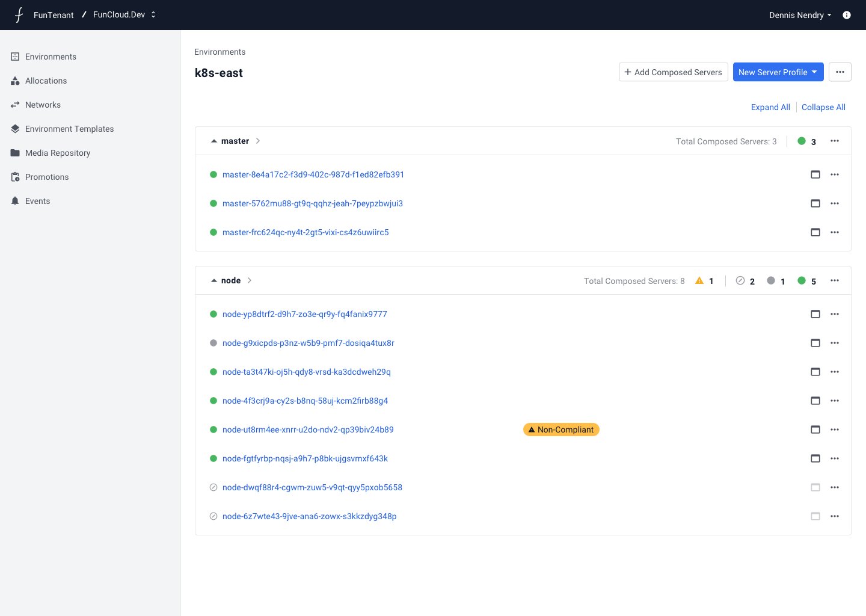The height and width of the screenshot is (616, 866).
Task: Click the Expand All link
Action: click(x=770, y=107)
